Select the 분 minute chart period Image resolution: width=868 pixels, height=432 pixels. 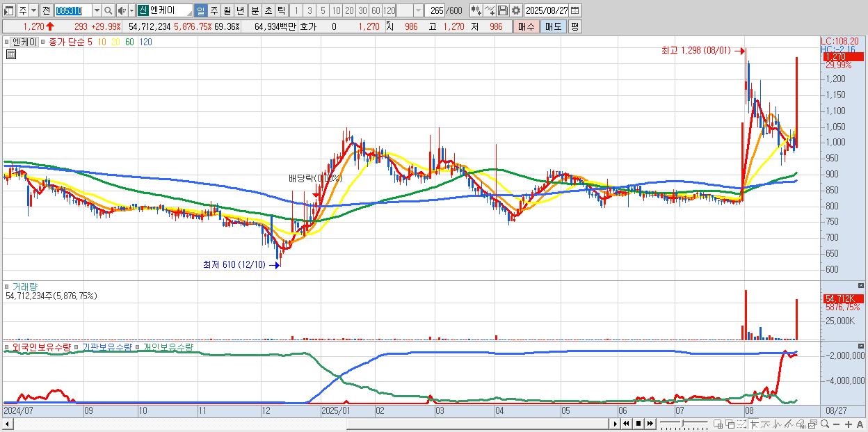(255, 10)
